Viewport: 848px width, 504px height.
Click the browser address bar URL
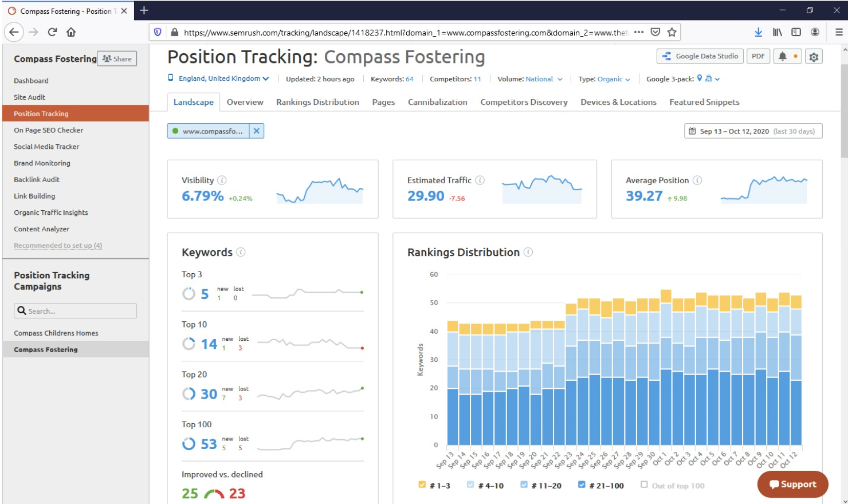pos(406,33)
